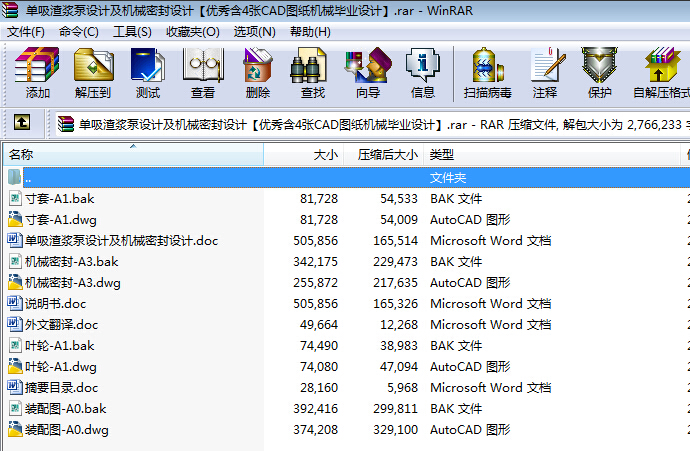
Task: Click the Delete (删除) recycle icon
Action: click(258, 65)
